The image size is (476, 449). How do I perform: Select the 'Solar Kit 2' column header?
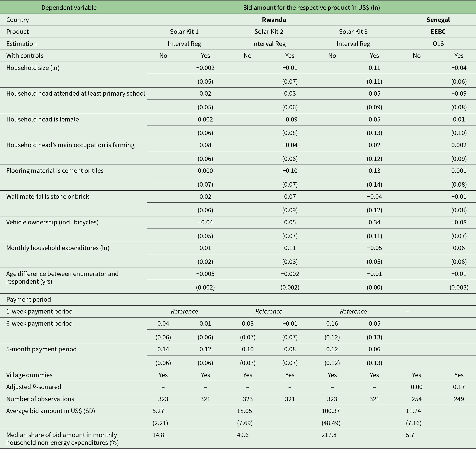pyautogui.click(x=269, y=32)
